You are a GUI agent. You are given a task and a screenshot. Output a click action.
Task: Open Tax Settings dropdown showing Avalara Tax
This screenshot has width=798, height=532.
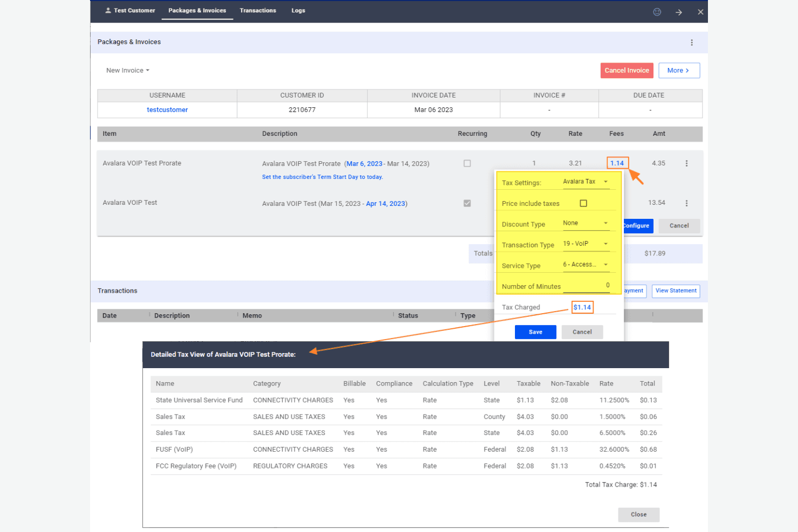point(586,182)
